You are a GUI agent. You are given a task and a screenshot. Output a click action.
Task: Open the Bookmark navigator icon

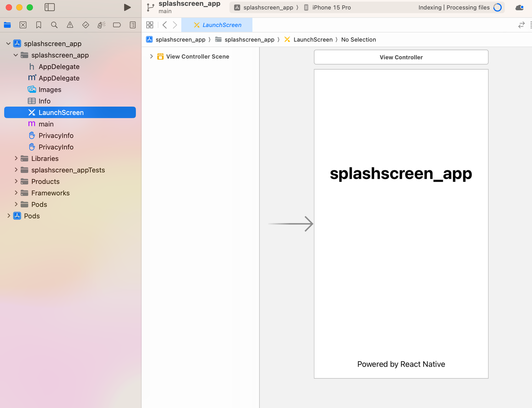point(38,25)
